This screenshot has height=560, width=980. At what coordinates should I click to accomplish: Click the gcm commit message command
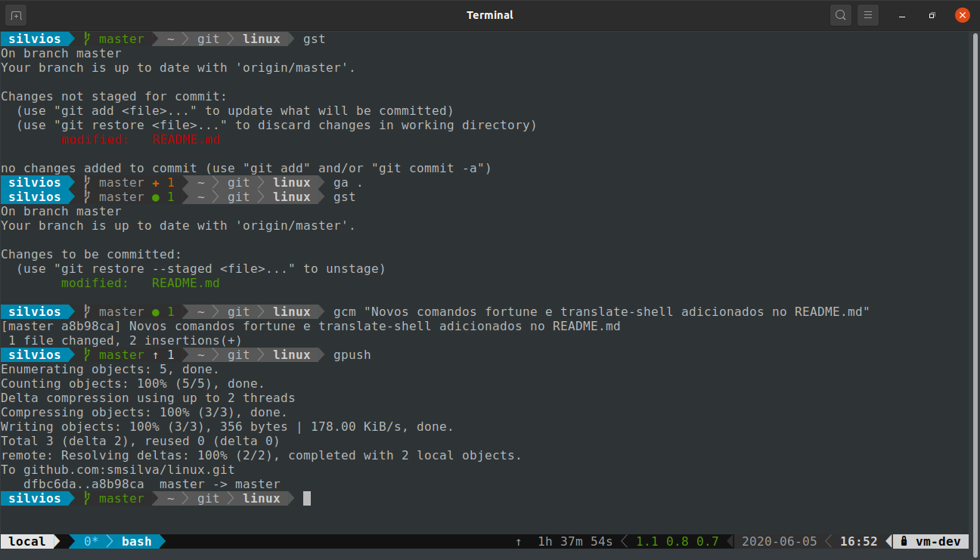click(x=602, y=312)
